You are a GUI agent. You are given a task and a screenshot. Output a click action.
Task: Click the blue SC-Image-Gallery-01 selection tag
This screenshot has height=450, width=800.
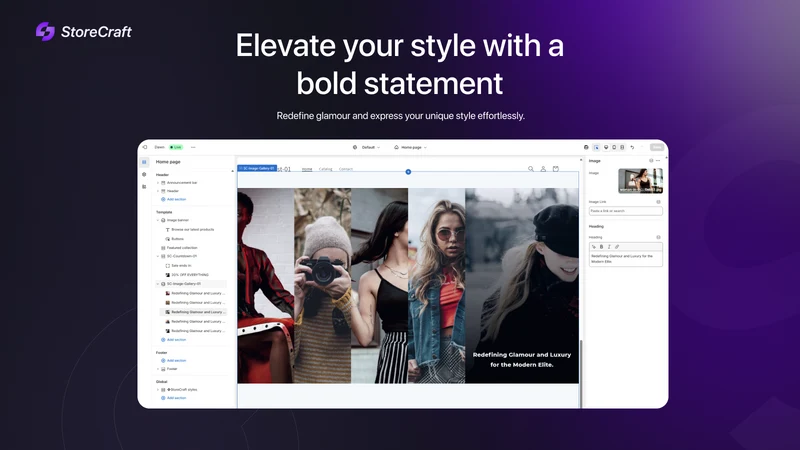coord(258,168)
